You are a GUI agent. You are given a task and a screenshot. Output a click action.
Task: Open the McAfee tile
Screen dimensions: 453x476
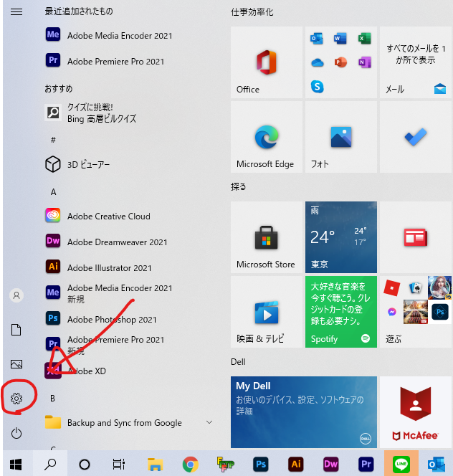click(415, 412)
